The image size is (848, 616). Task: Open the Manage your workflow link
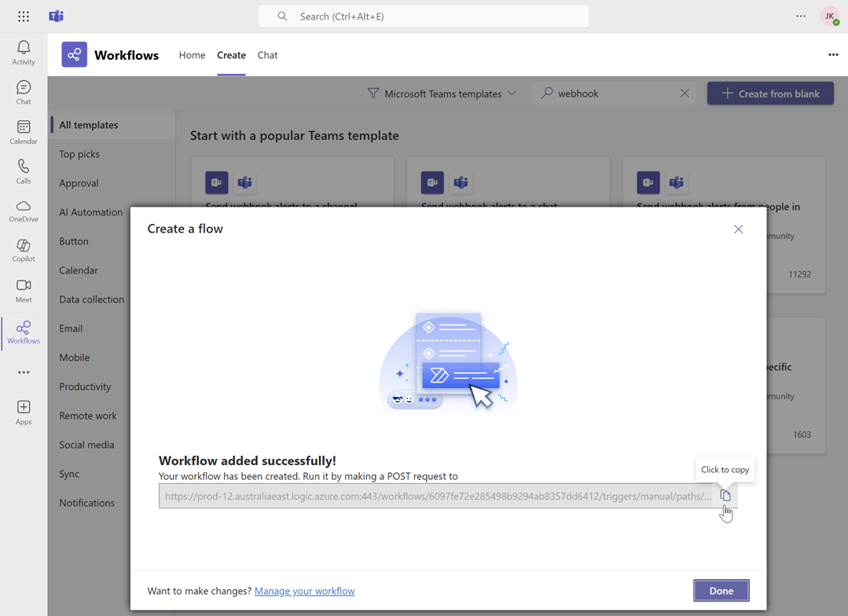[304, 590]
